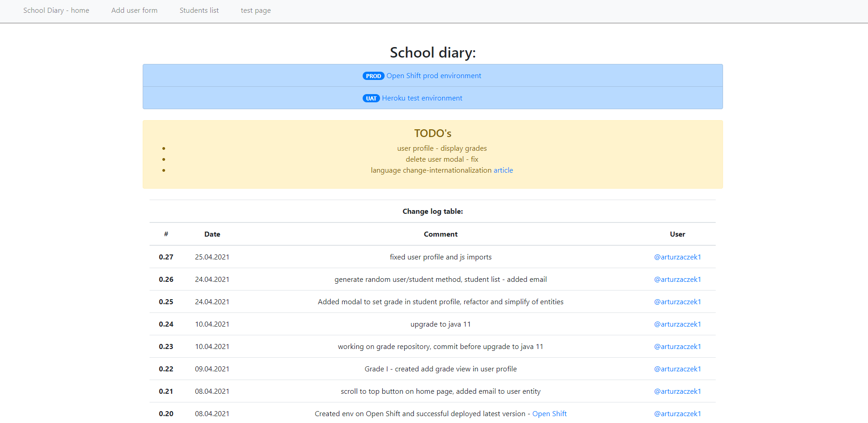Click the Comment column header

440,234
